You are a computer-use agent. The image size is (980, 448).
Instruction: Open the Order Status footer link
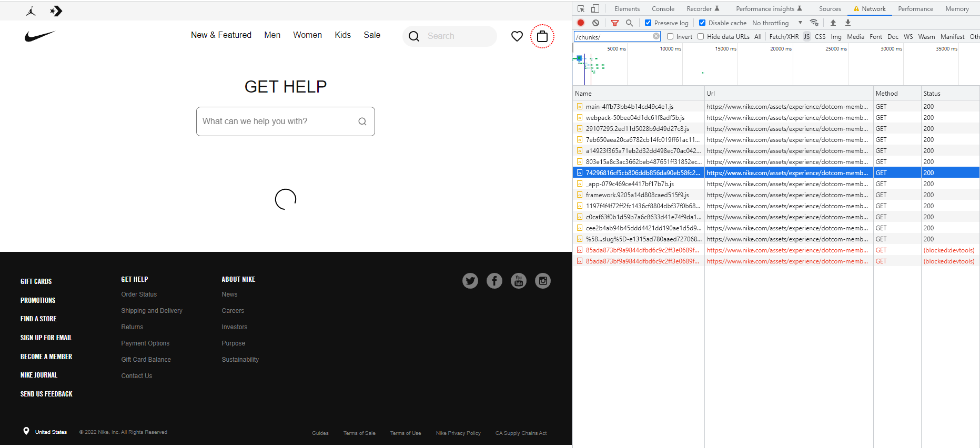[139, 294]
